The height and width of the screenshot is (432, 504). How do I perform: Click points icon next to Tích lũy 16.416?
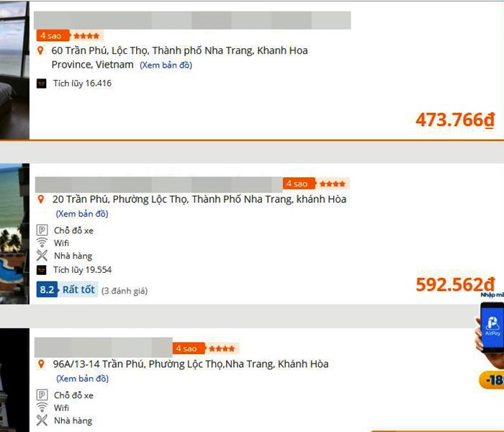[42, 84]
